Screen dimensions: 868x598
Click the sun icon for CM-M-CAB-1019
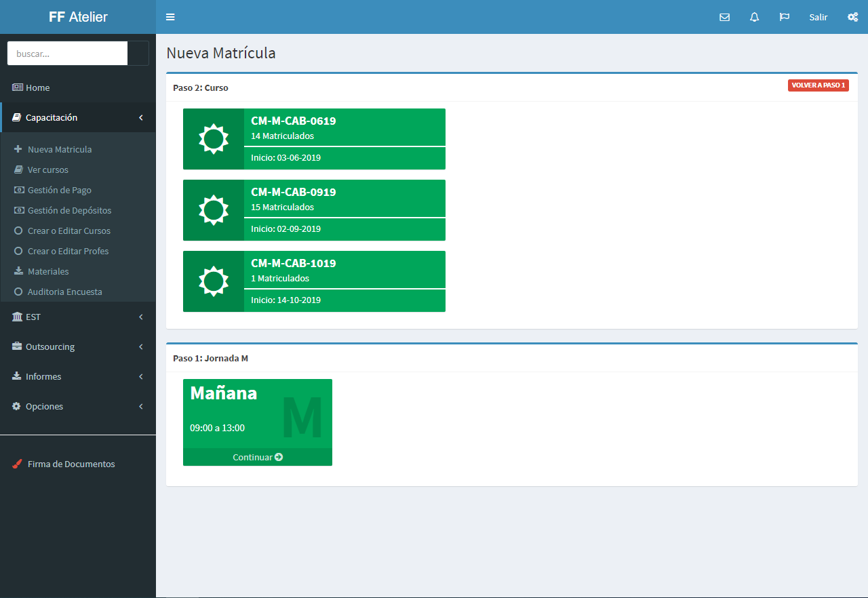(x=213, y=281)
